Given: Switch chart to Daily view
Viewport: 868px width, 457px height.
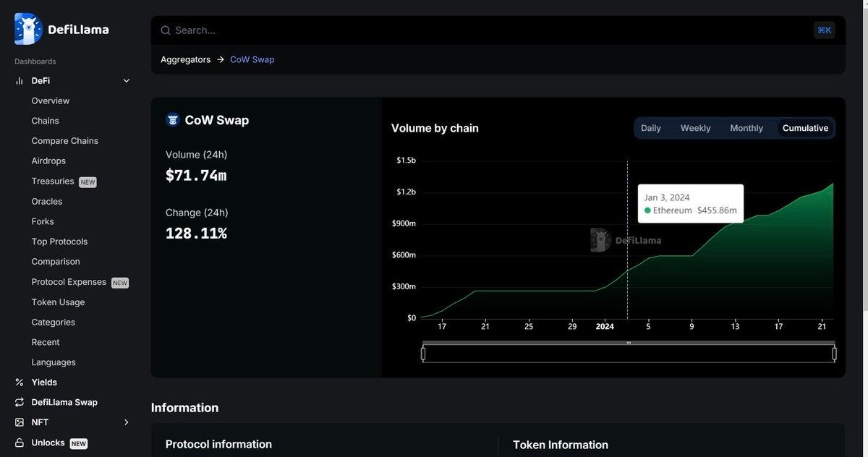Looking at the screenshot, I should click(x=651, y=128).
